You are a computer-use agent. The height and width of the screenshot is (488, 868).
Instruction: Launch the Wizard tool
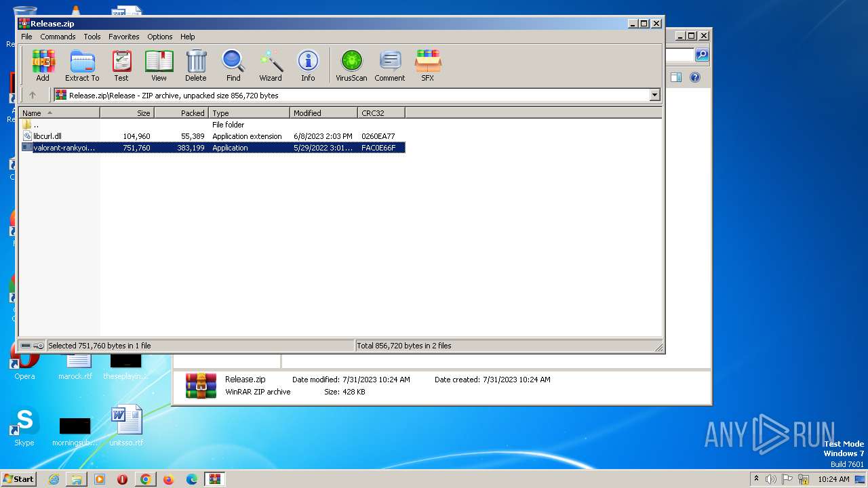point(271,66)
